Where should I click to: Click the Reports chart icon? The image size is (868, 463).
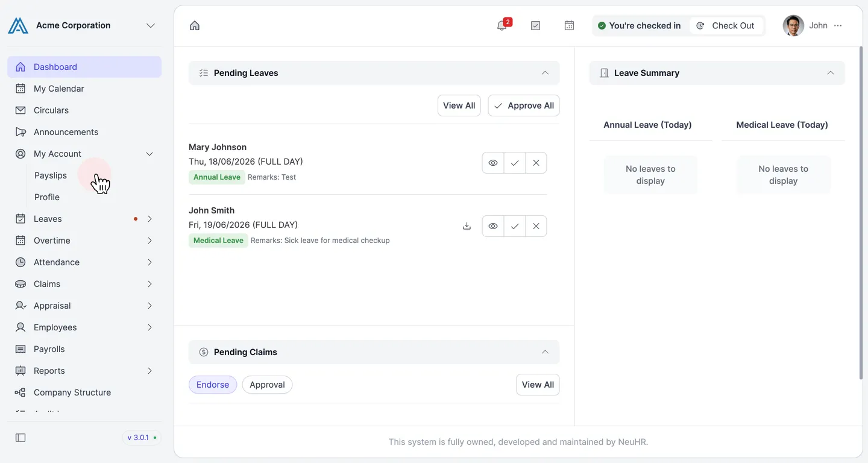[20, 371]
